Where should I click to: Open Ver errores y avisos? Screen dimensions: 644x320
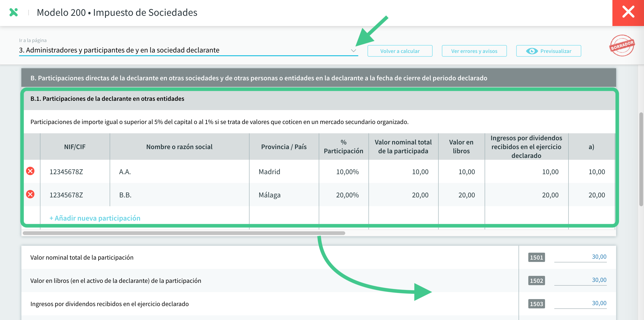click(x=474, y=51)
